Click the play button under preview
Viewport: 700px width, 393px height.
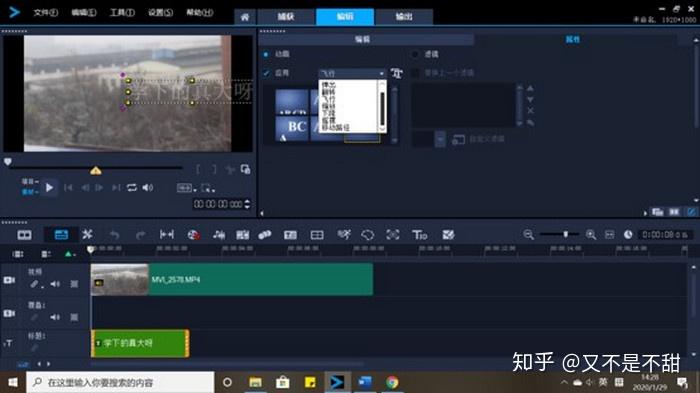(49, 188)
